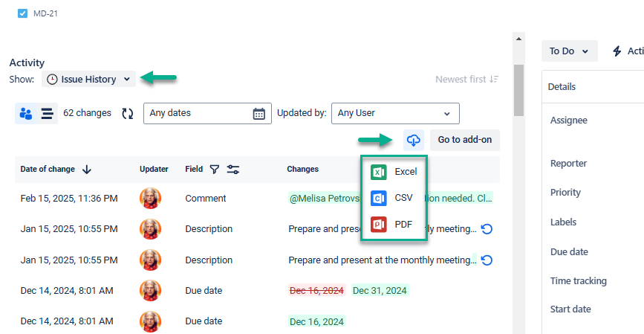Click the Activity section heading
Image resolution: width=644 pixels, height=334 pixels.
(x=27, y=62)
